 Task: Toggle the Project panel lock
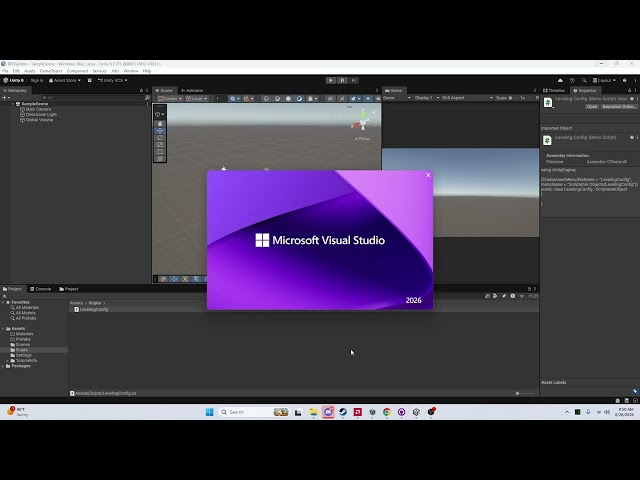point(529,289)
